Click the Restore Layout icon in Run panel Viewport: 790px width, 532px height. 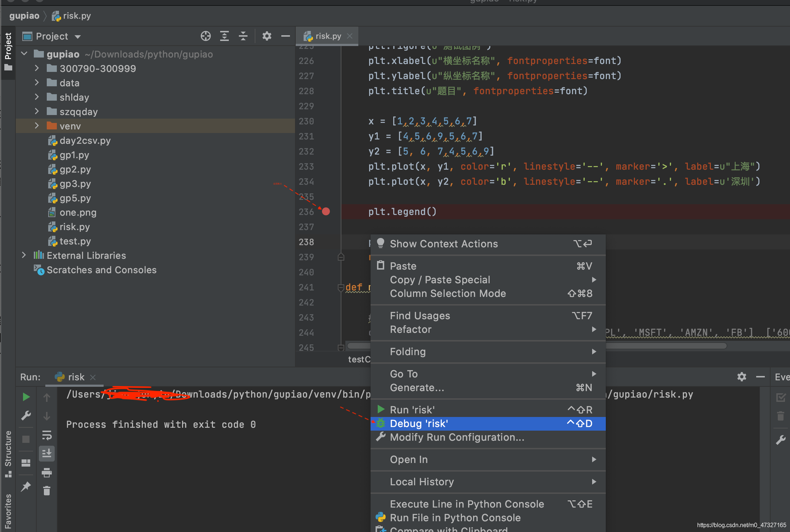click(26, 463)
